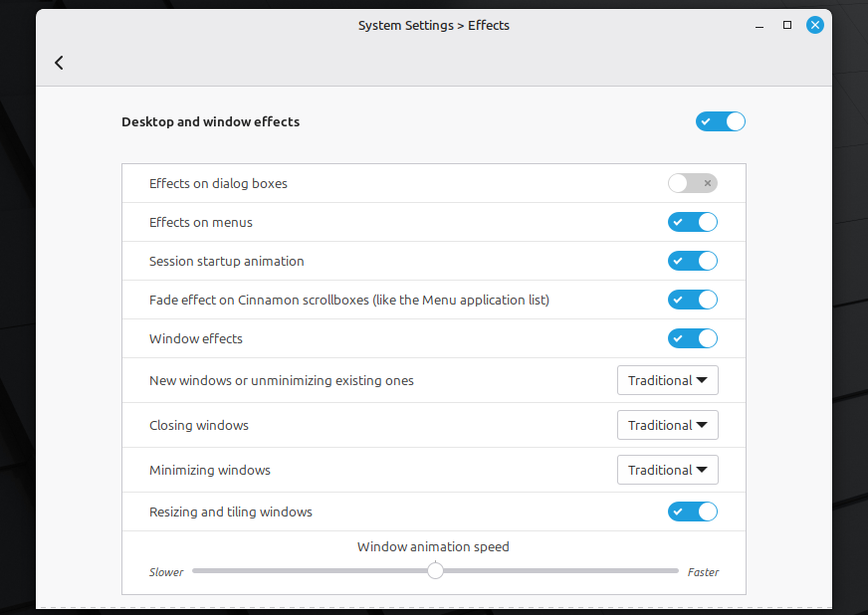Open the New windows effect dropdown
Viewport: 868px width, 615px height.
[x=667, y=380]
